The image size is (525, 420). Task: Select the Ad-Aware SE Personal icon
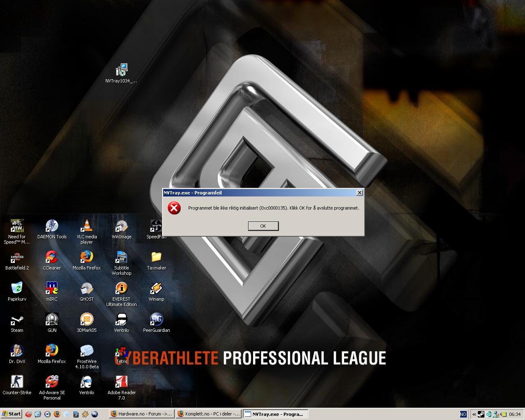click(52, 388)
